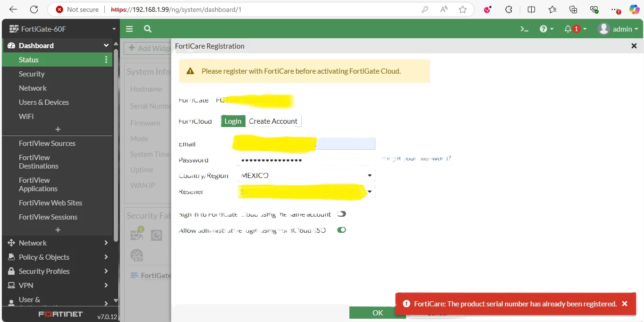Screen dimensions: 644x322
Task: Open the browser Extensions puzzle icon
Action: point(509,9)
